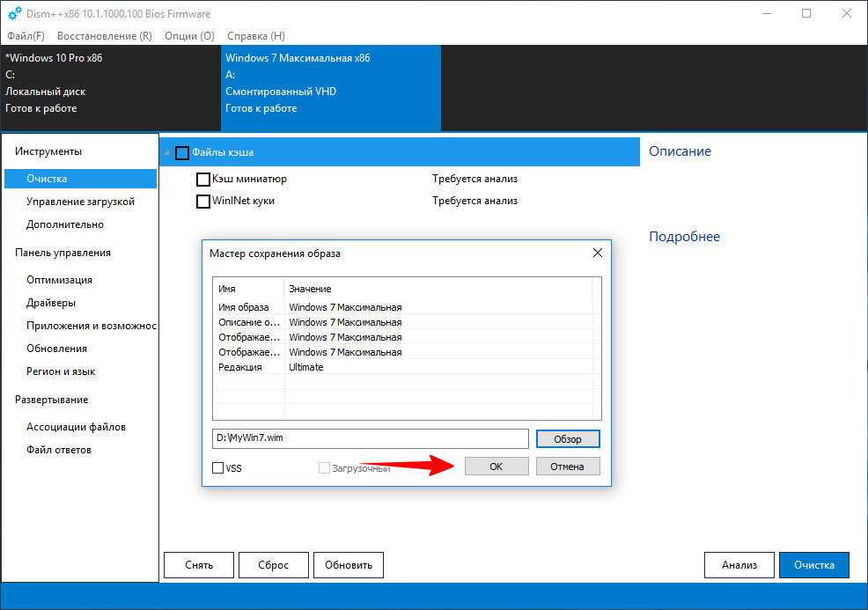Open Дополнительно in sidebar

65,224
